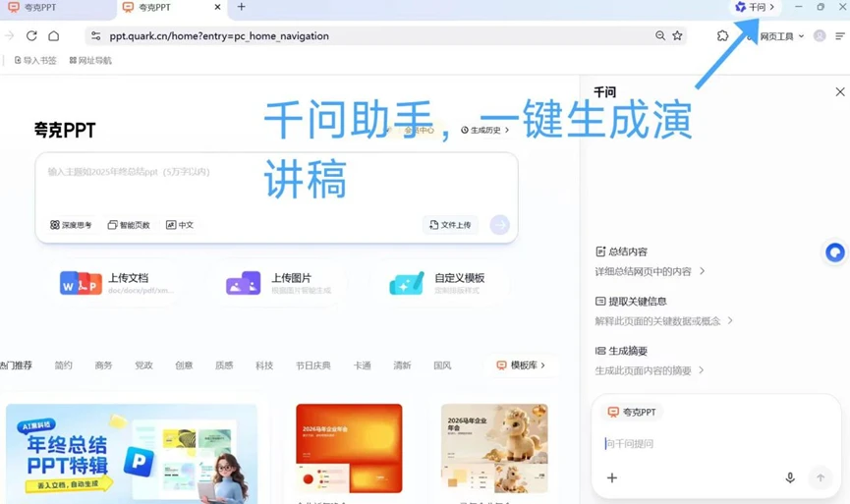Open 智能页数 page count option

click(129, 225)
